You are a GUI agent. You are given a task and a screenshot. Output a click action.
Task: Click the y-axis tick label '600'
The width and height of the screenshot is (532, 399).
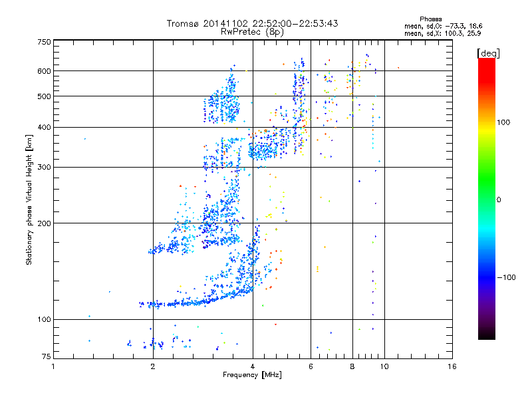[x=44, y=71]
